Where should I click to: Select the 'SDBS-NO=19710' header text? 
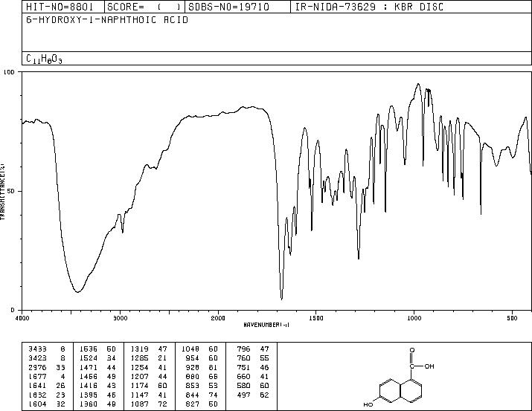pos(228,7)
